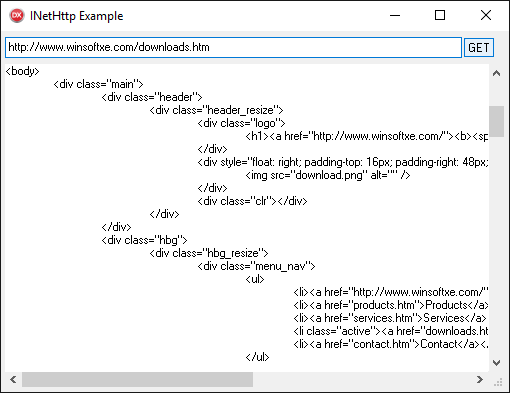Screen dimensions: 510x393
Task: Click the services.htm list item line
Action: 390,318
